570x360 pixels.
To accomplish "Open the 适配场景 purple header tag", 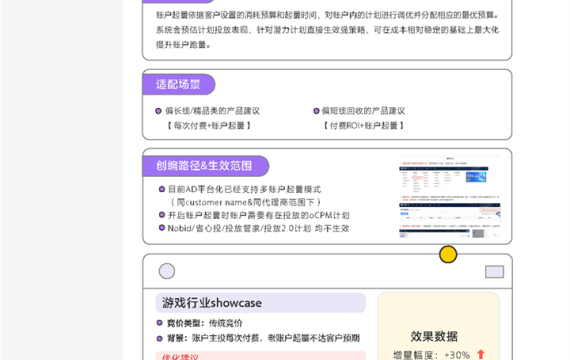I will pos(178,84).
